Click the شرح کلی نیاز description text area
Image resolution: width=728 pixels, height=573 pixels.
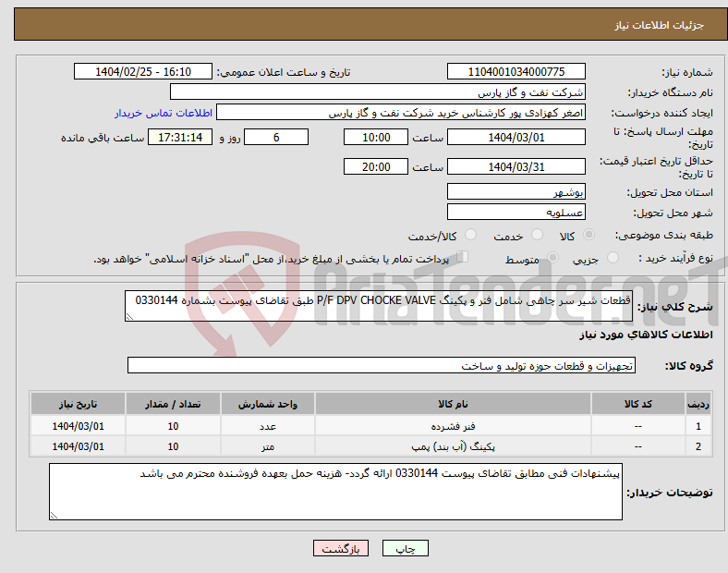(x=379, y=306)
